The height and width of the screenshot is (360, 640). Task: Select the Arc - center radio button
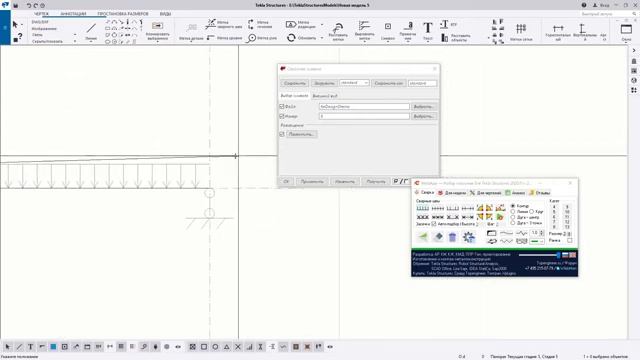click(x=513, y=218)
